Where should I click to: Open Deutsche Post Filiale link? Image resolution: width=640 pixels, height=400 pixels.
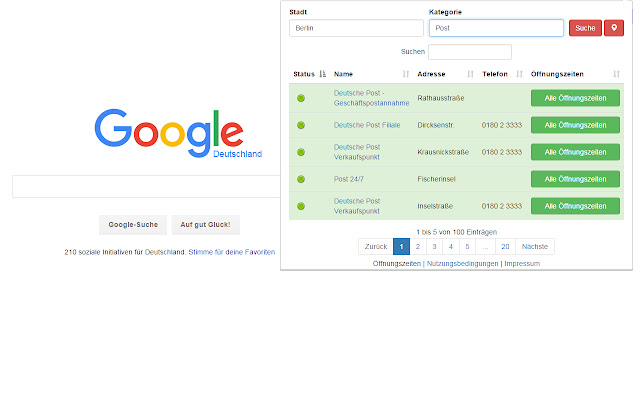coord(367,125)
